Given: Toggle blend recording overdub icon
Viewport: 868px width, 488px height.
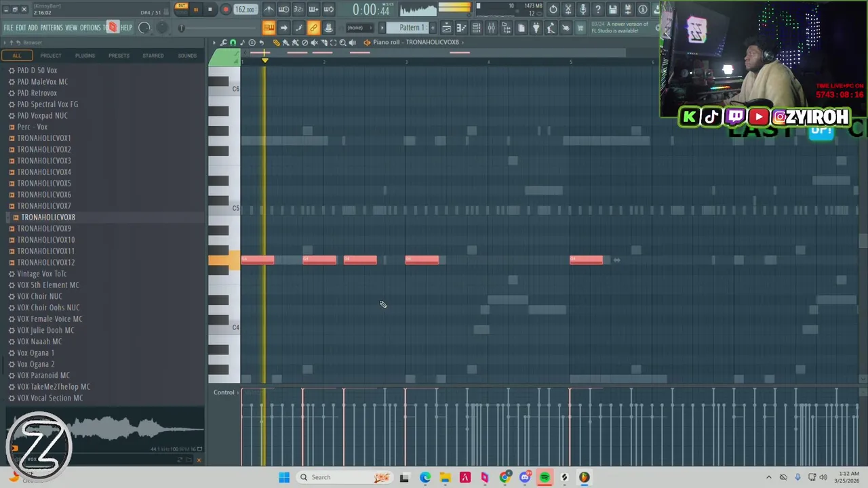Looking at the screenshot, I should pyautogui.click(x=313, y=9).
